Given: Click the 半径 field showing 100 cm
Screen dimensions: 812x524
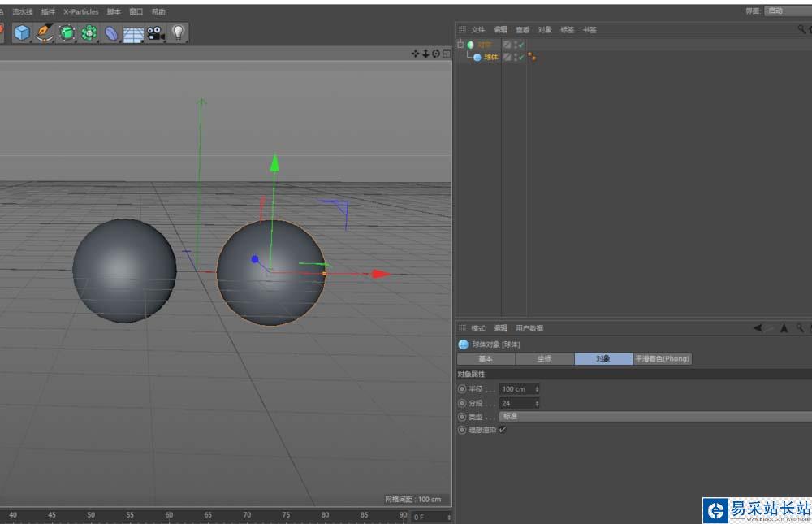Looking at the screenshot, I should [x=520, y=389].
